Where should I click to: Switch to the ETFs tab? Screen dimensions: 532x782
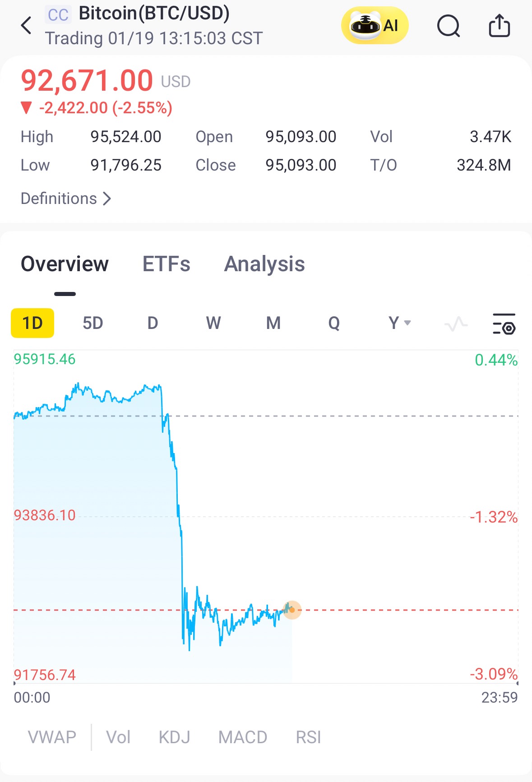pyautogui.click(x=166, y=264)
